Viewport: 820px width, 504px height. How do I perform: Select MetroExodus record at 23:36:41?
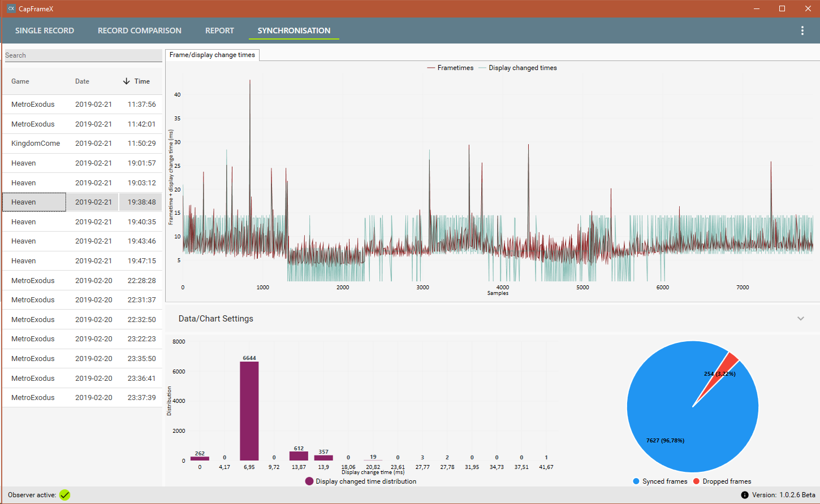(83, 378)
